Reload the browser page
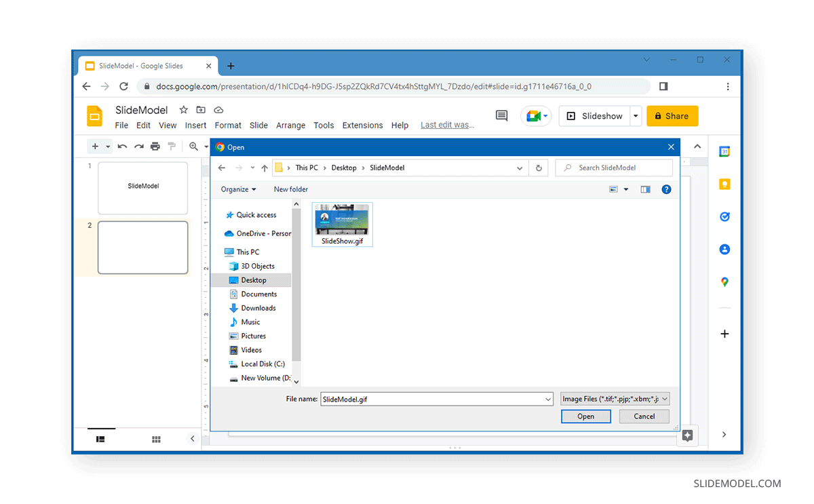Screen dimensions: 814x504 coord(123,86)
